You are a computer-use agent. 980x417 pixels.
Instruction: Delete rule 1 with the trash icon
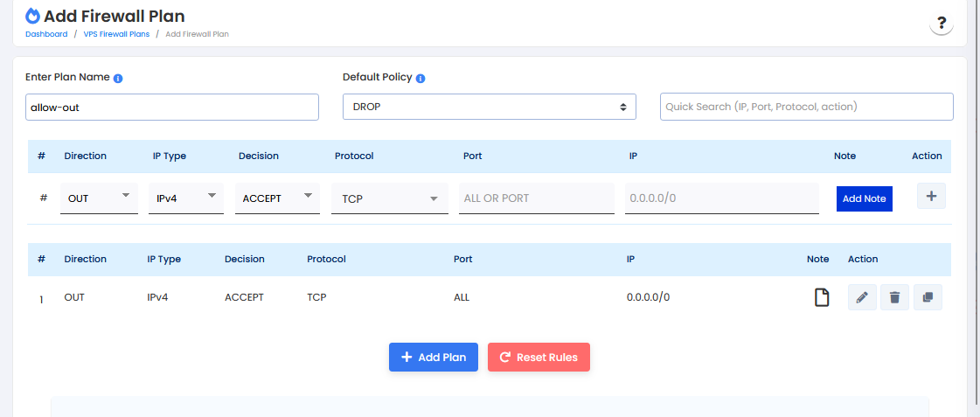894,298
